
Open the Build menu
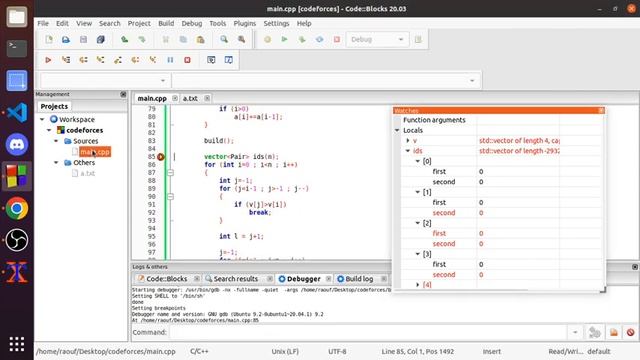pos(166,23)
